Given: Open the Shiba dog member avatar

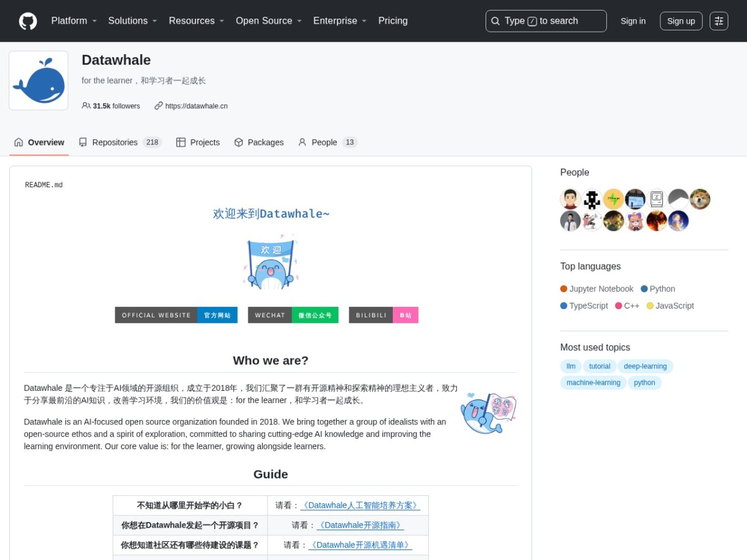Looking at the screenshot, I should pyautogui.click(x=700, y=199).
